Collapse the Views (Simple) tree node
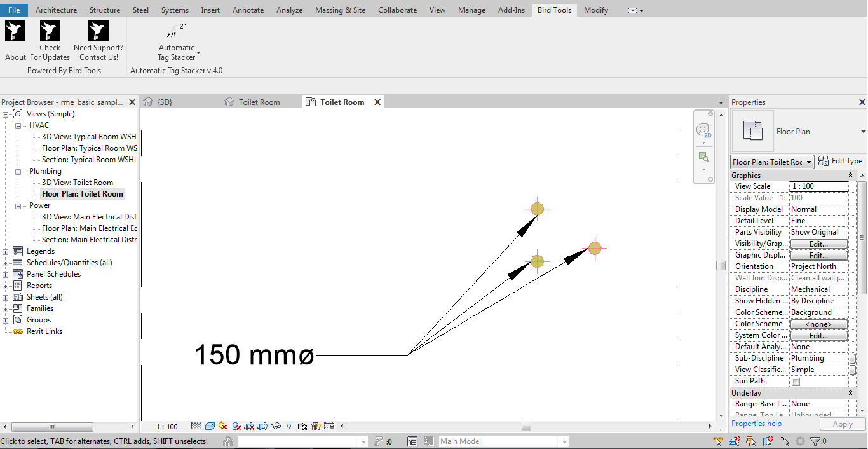 tap(6, 114)
